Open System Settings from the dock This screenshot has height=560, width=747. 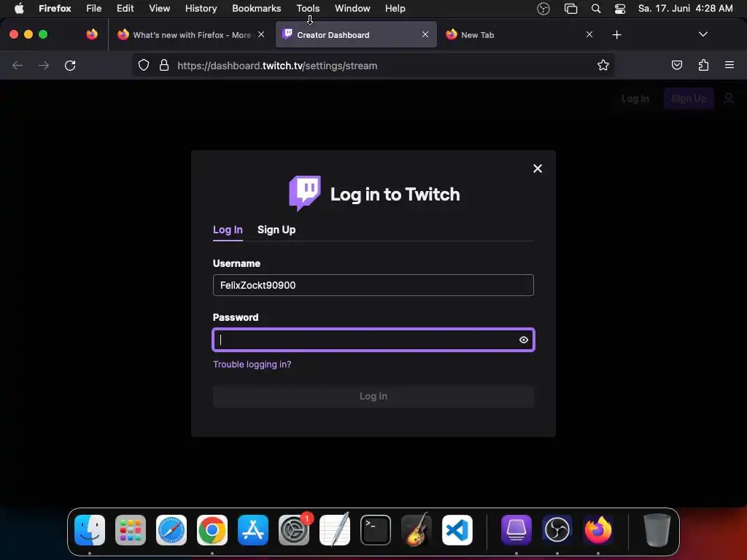[x=294, y=530]
